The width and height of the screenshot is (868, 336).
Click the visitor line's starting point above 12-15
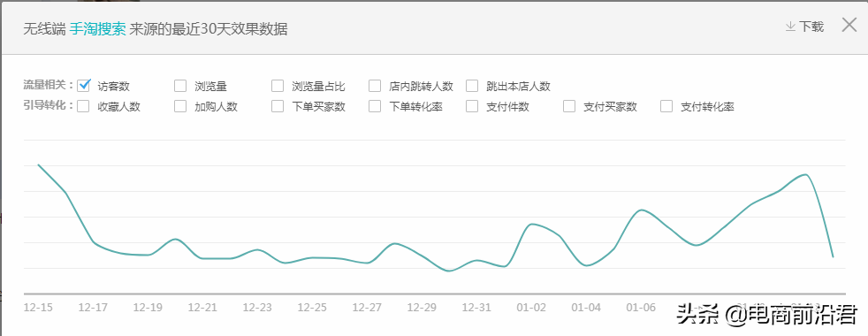[38, 165]
